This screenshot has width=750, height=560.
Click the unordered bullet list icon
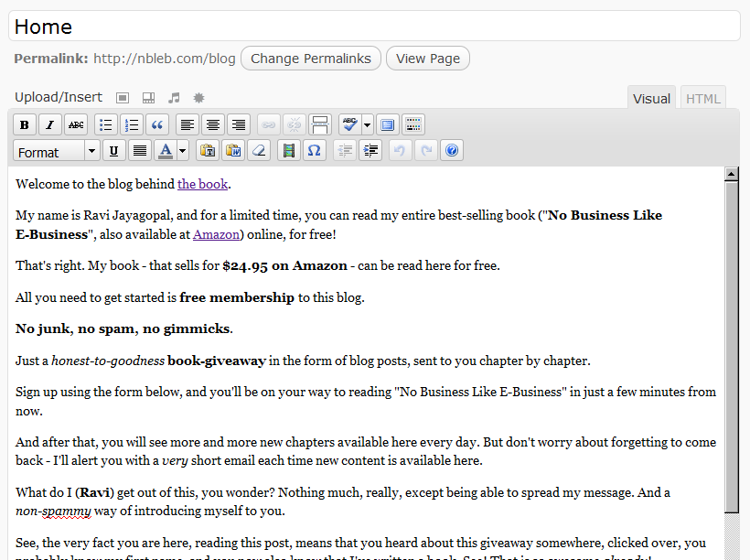tap(105, 125)
